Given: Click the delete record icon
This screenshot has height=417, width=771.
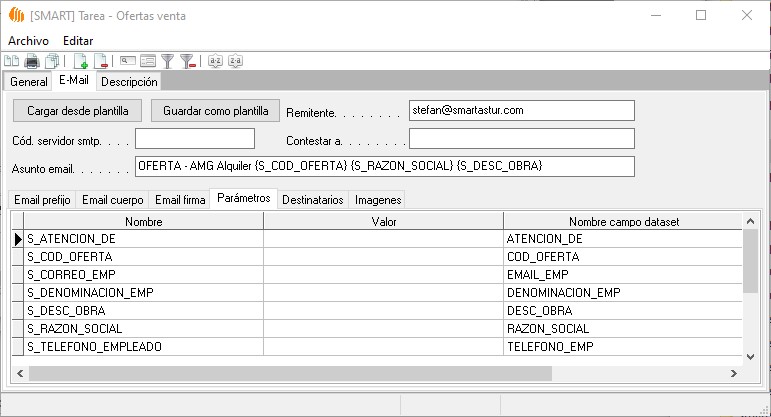Looking at the screenshot, I should (x=100, y=62).
